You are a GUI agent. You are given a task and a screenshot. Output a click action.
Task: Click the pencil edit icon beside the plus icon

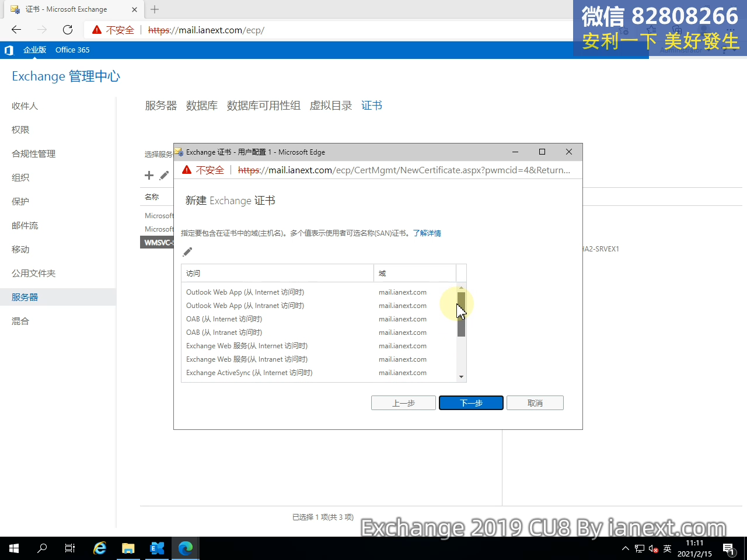click(x=165, y=175)
